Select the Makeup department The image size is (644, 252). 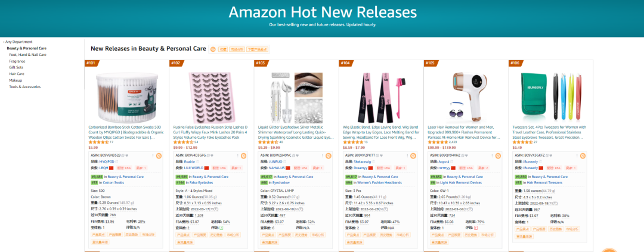tap(16, 80)
